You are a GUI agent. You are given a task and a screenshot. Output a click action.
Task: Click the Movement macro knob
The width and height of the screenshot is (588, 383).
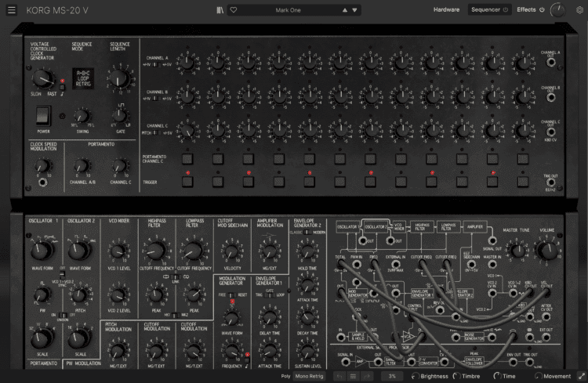pyautogui.click(x=539, y=376)
